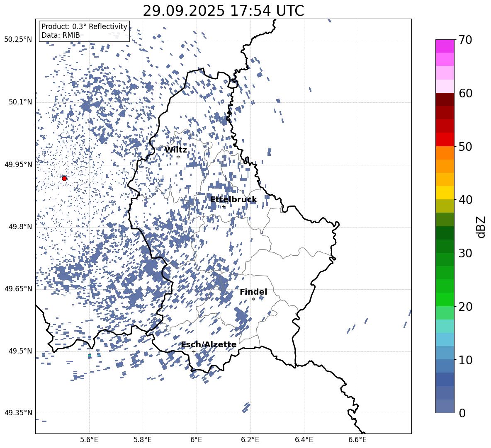Click the 49.35°N latitude label

click(x=18, y=413)
